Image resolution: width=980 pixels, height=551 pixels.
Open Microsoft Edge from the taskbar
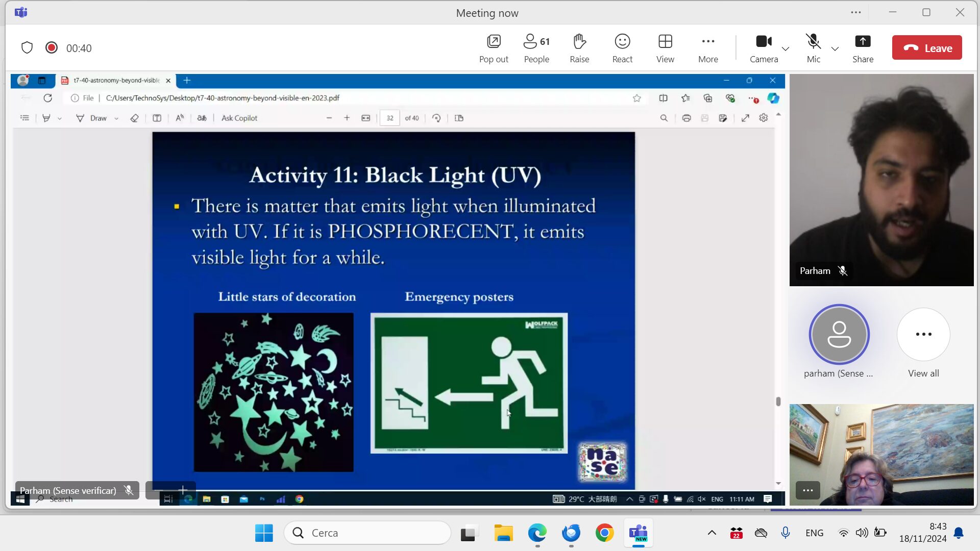(537, 533)
